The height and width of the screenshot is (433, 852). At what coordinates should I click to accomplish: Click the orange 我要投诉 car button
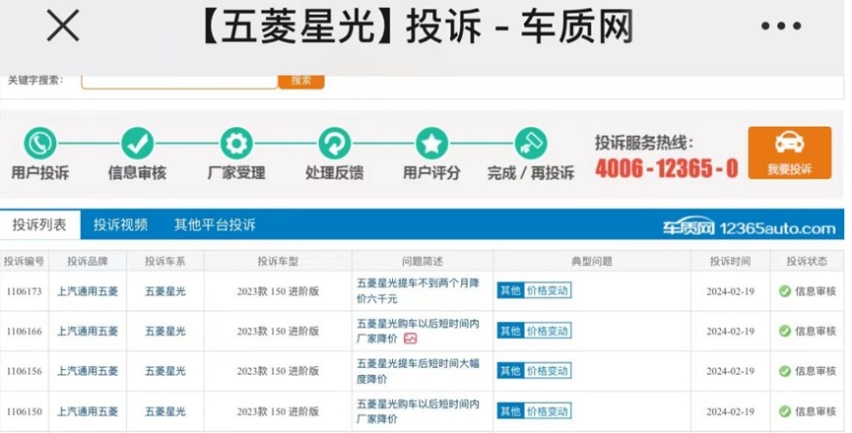[x=790, y=153]
